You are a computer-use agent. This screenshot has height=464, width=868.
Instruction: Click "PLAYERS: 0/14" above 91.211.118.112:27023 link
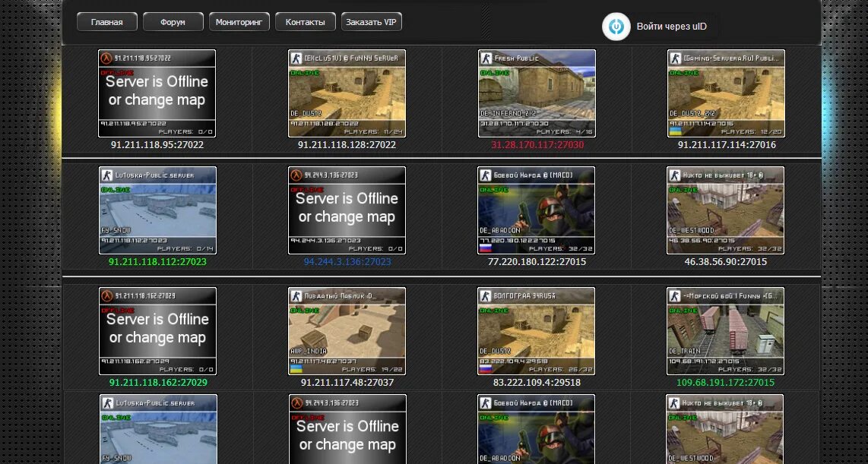(185, 249)
